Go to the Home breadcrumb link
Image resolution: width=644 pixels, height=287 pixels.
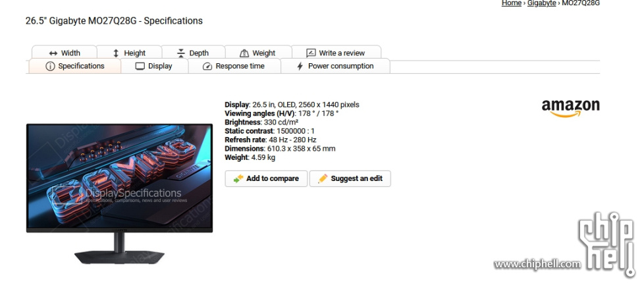coord(512,3)
